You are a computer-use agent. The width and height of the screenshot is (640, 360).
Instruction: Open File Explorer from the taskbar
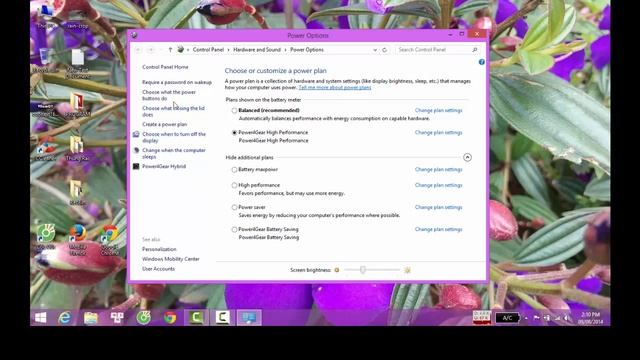tap(91, 318)
